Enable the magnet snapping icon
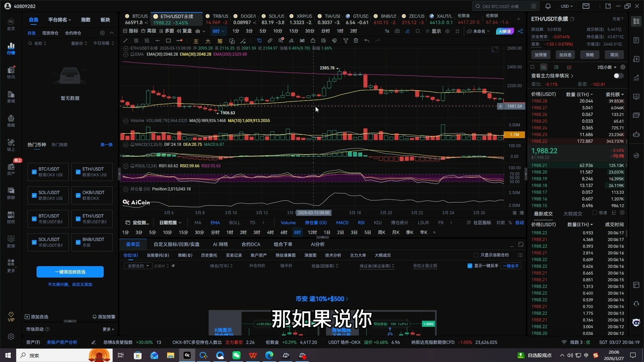This screenshot has height=362, width=644. pyautogui.click(x=334, y=41)
